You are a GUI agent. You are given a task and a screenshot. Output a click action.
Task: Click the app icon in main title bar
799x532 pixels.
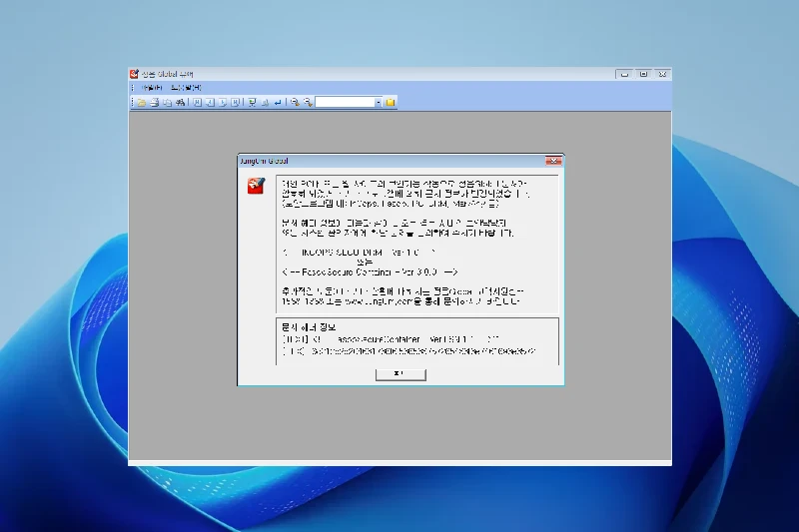(x=134, y=74)
